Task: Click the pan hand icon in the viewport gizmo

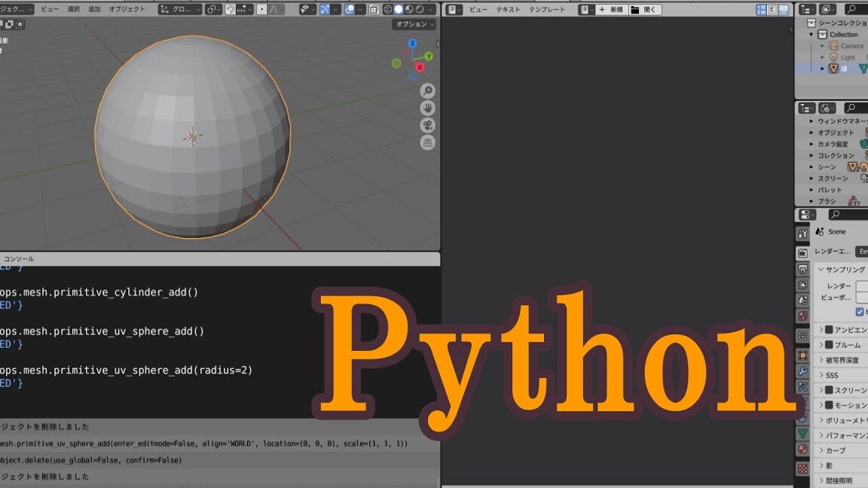Action: click(427, 108)
